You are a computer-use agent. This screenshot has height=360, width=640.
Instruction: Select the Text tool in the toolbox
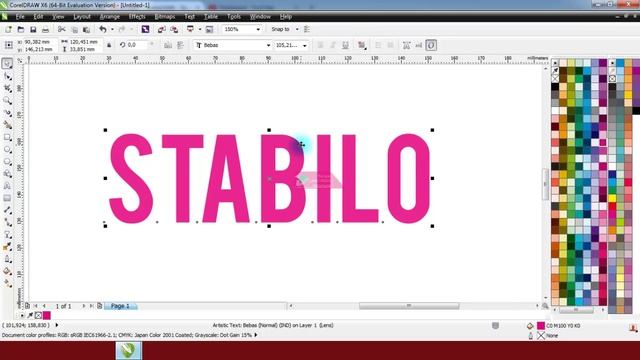[7, 186]
